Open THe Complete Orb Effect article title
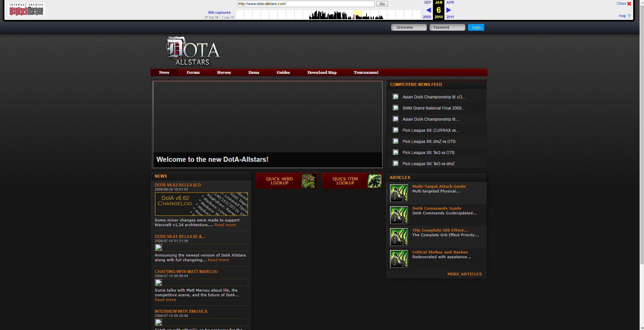 tap(440, 230)
